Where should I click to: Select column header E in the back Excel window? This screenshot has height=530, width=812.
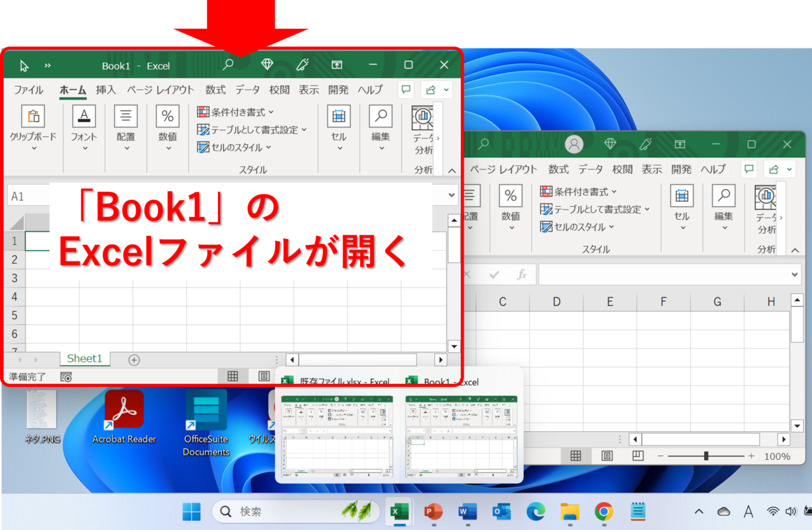[610, 302]
